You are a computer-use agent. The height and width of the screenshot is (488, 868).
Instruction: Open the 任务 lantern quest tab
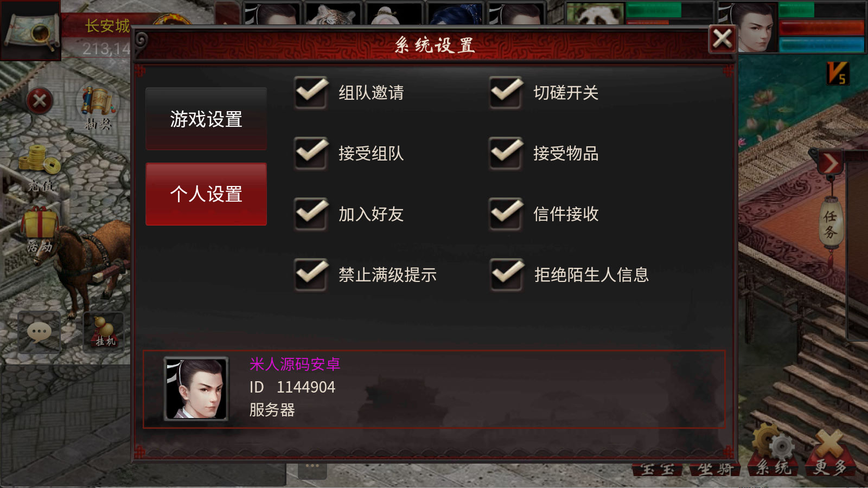(831, 225)
